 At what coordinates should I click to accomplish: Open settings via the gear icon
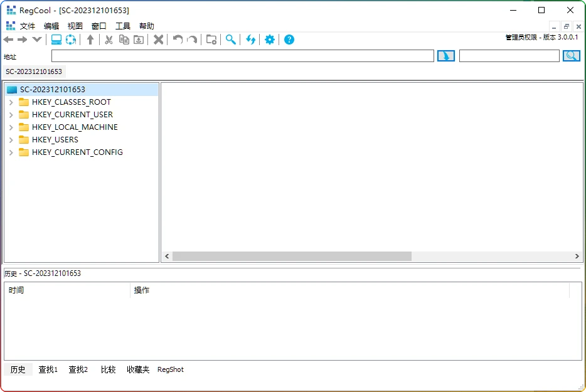click(269, 39)
